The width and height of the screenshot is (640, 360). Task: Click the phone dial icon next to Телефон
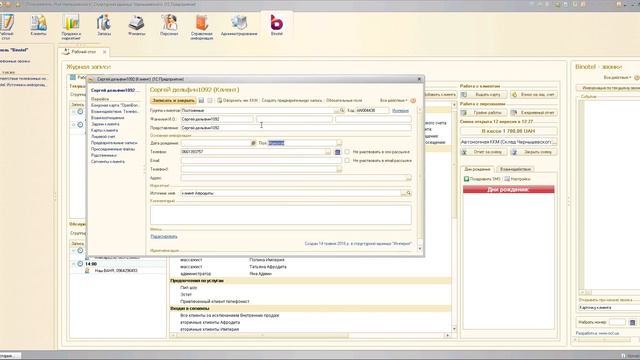pos(338,152)
